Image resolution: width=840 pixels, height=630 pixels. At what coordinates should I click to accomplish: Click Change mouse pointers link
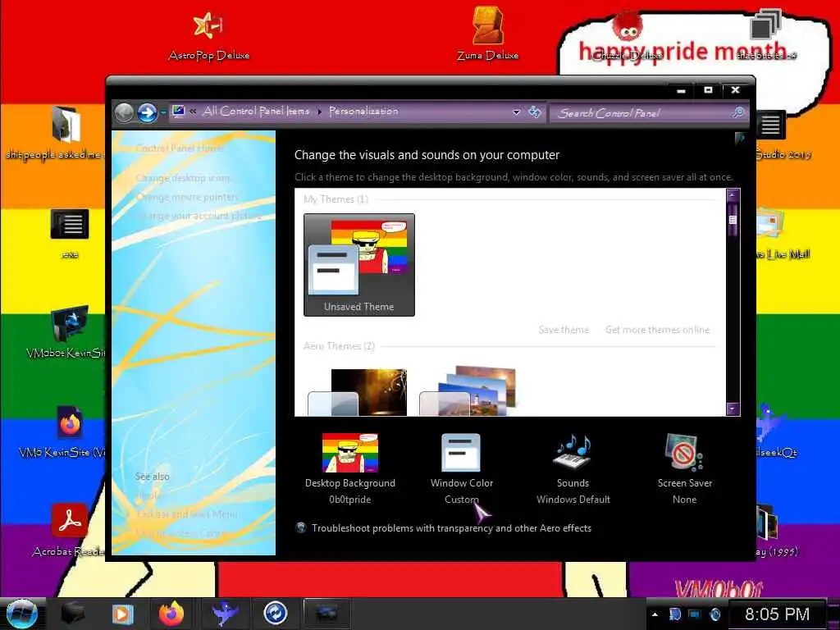click(x=187, y=197)
